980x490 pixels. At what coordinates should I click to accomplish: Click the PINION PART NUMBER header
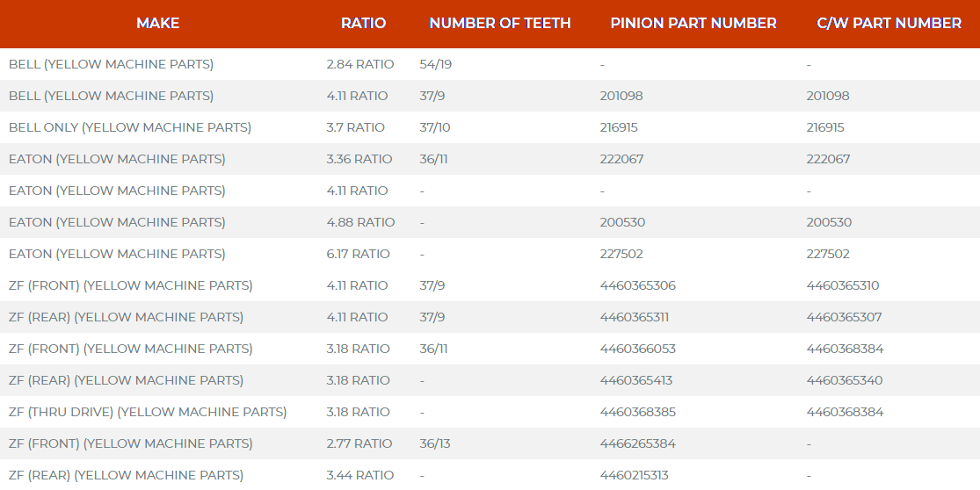point(693,23)
